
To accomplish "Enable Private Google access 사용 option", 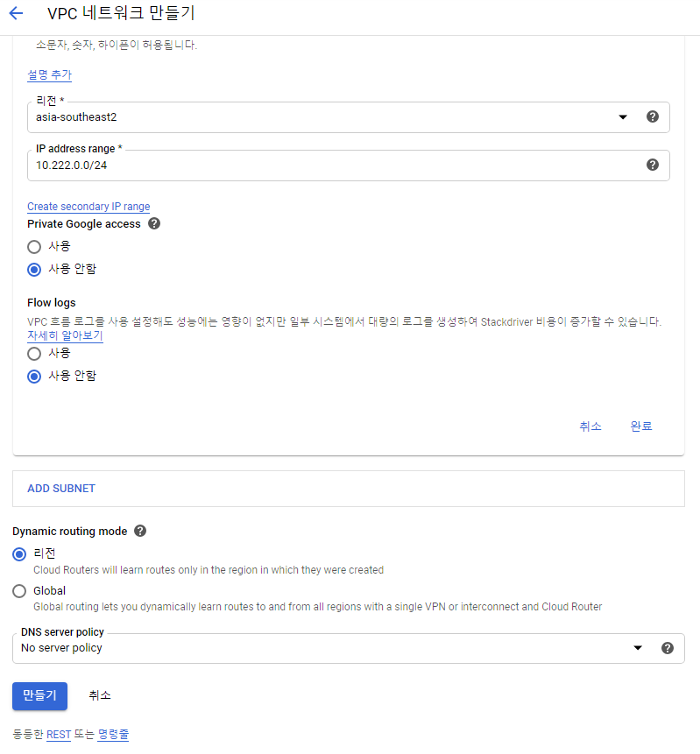I will (34, 247).
